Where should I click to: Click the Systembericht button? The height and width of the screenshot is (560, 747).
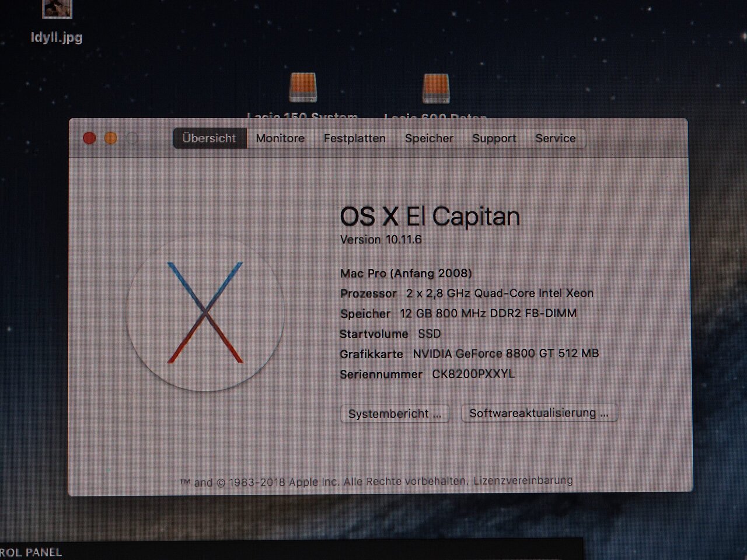(395, 414)
